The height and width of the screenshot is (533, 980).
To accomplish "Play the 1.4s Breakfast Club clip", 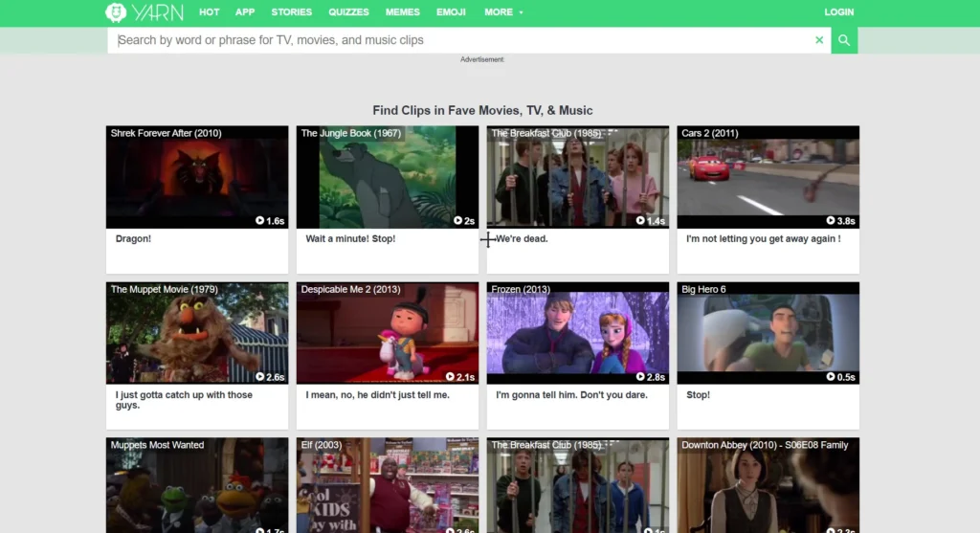I will pos(651,221).
